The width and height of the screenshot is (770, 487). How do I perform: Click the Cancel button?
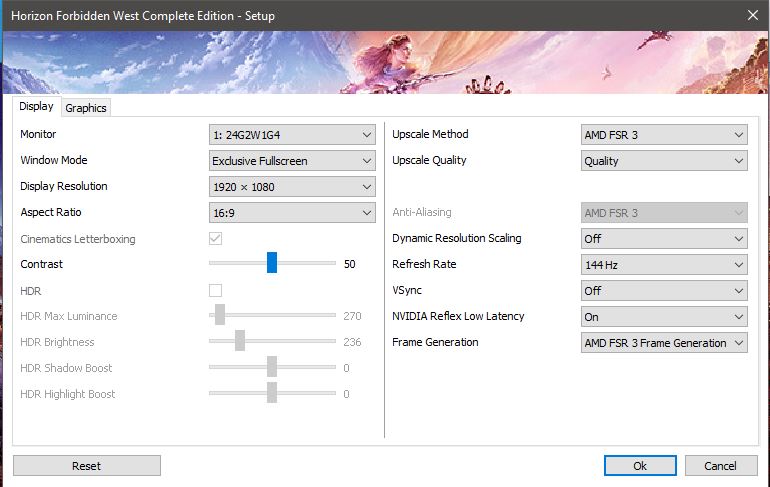tap(720, 465)
